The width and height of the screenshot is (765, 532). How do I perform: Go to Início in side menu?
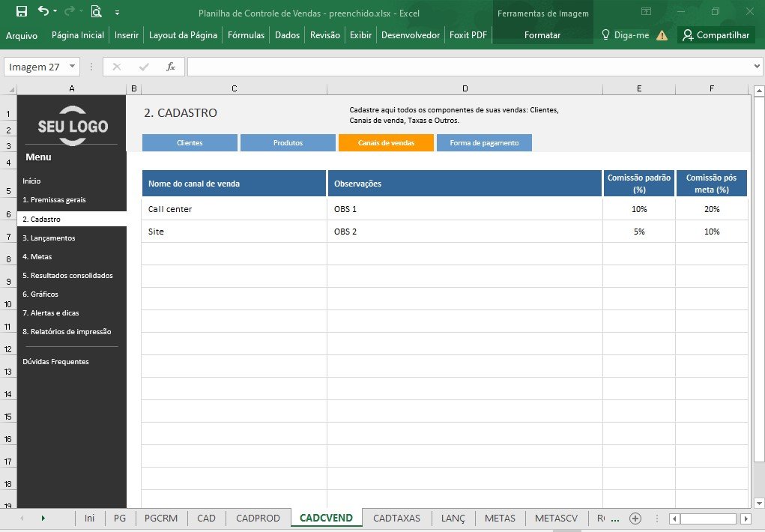point(31,181)
